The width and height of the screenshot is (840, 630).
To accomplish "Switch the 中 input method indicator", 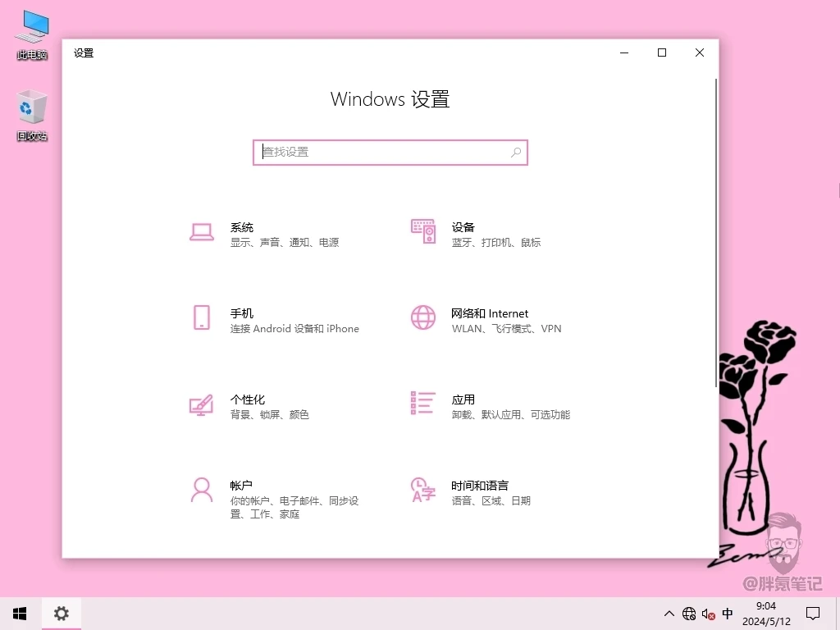I will tap(728, 614).
